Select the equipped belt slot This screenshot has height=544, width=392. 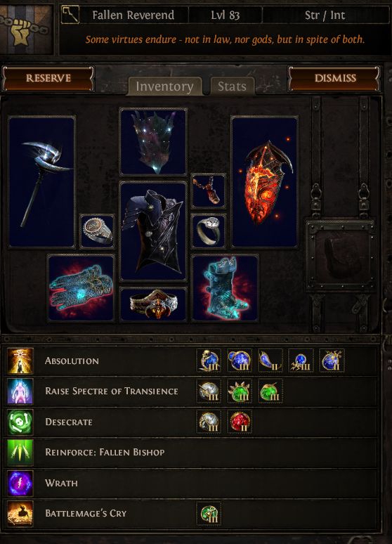153,304
